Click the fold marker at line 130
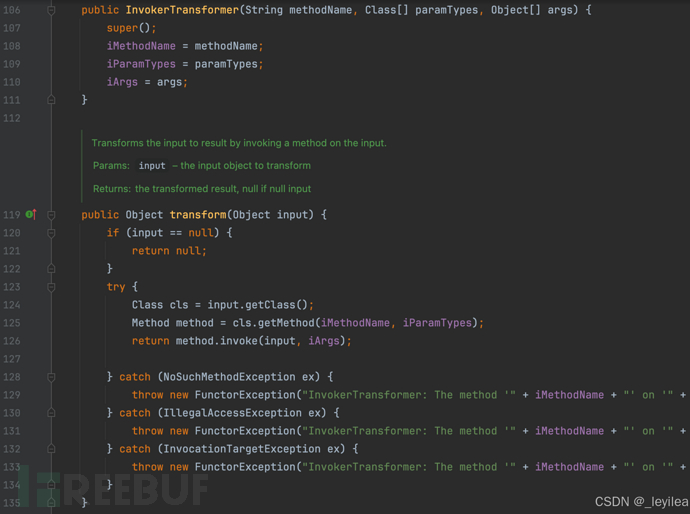 [x=51, y=413]
